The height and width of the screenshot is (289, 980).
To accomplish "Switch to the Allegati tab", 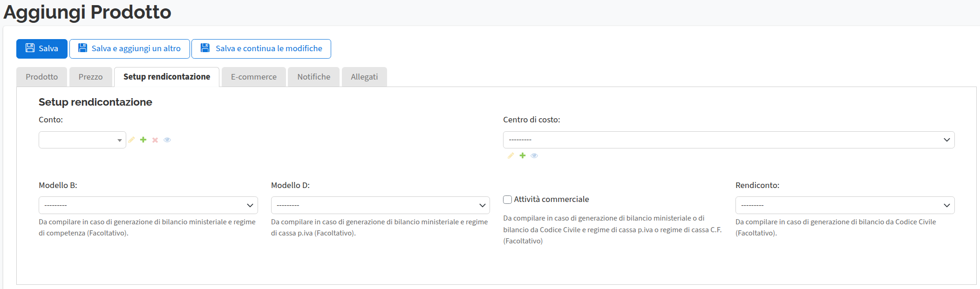I will point(364,77).
